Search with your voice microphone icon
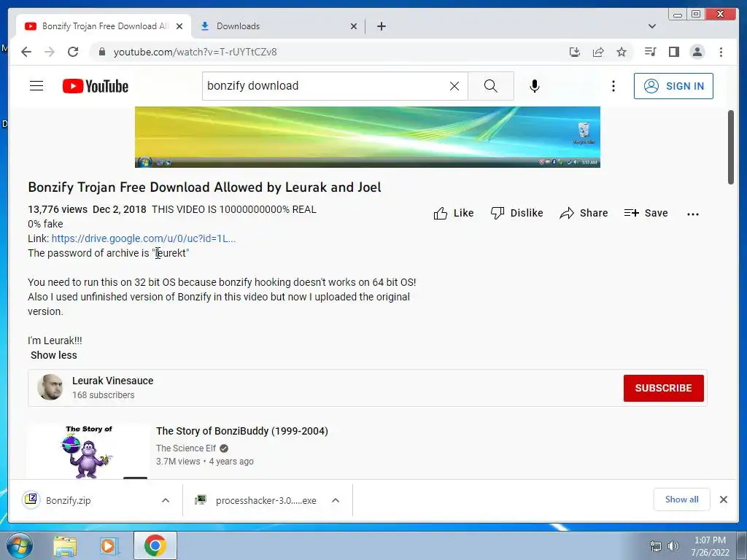The height and width of the screenshot is (560, 747). (535, 86)
